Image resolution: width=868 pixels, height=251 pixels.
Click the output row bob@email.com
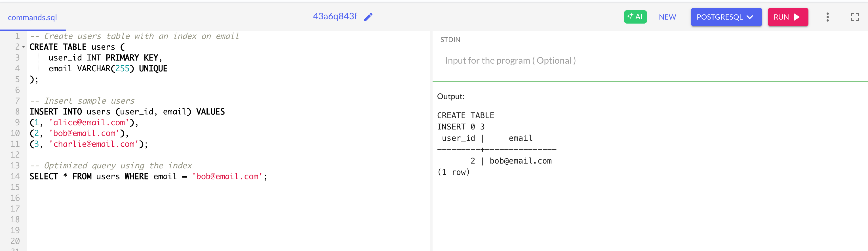[x=494, y=161]
